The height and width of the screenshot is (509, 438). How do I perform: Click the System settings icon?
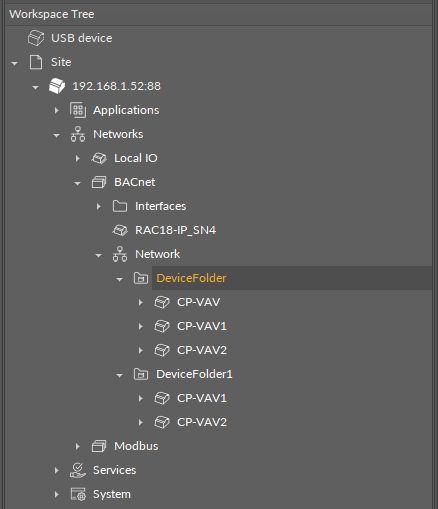coord(78,494)
